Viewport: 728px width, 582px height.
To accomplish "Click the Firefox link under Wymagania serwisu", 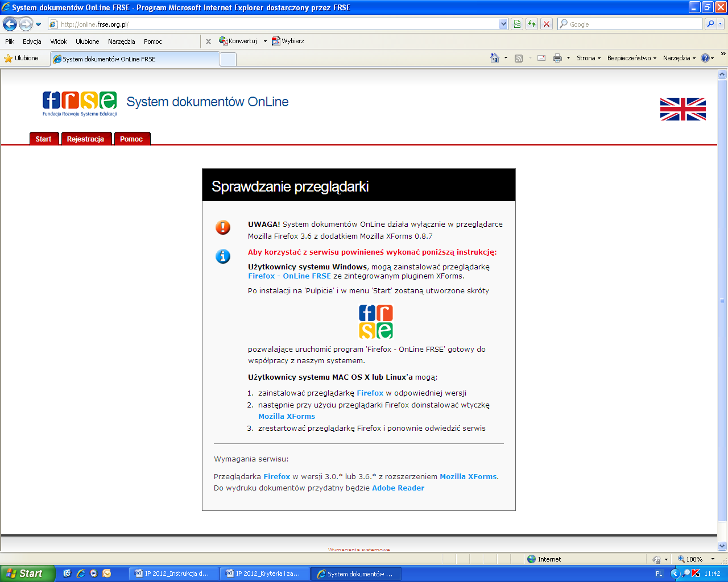I will click(x=277, y=476).
